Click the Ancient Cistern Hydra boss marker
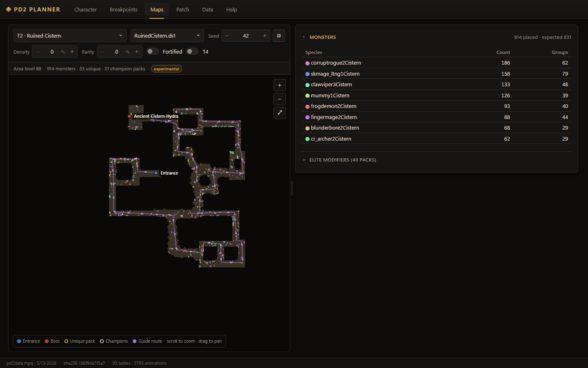 (129, 116)
